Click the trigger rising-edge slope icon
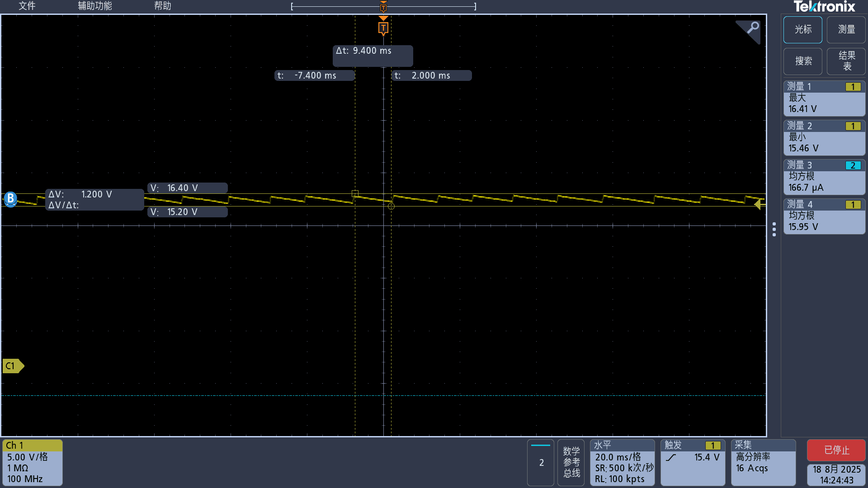The width and height of the screenshot is (868, 488). tap(671, 457)
